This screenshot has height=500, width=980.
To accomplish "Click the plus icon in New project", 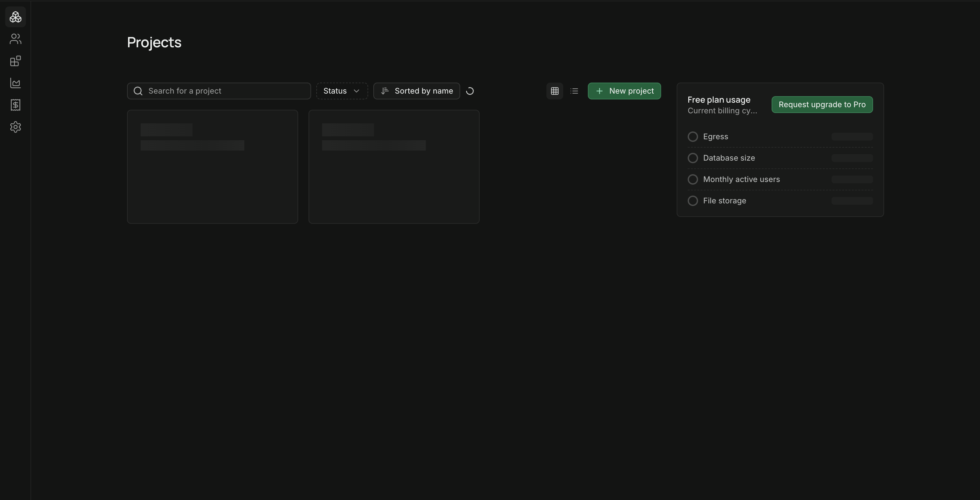I will (600, 91).
